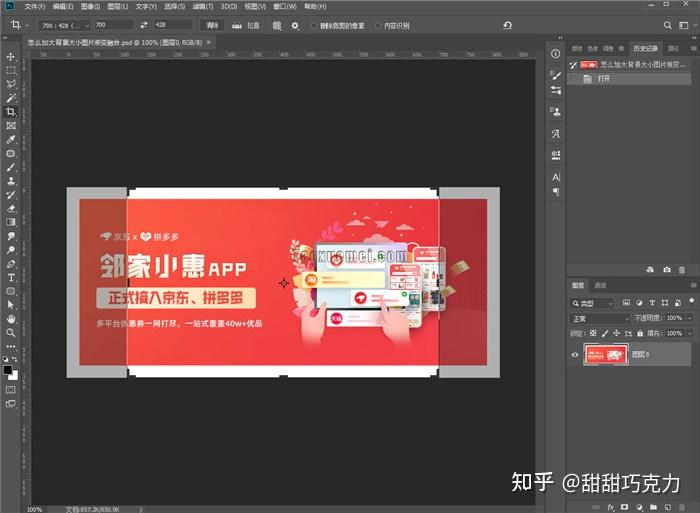
Task: Select the Brush tool
Action: [x=11, y=167]
